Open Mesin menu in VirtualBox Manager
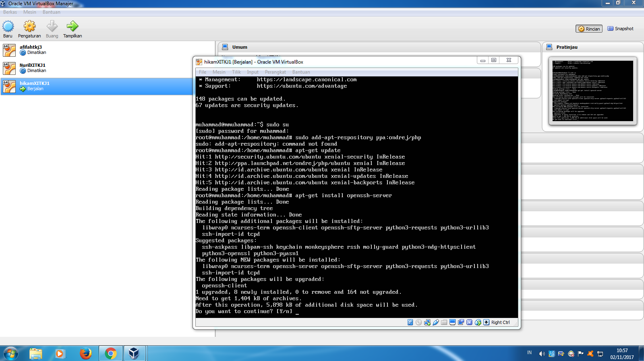This screenshot has height=361, width=644. [x=30, y=12]
